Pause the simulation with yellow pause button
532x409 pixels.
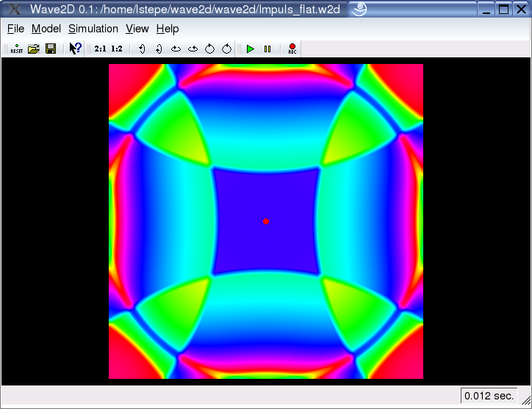(267, 49)
